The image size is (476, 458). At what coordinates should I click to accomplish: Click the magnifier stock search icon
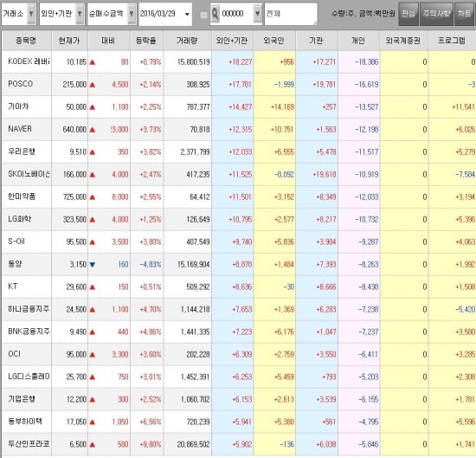[215, 14]
